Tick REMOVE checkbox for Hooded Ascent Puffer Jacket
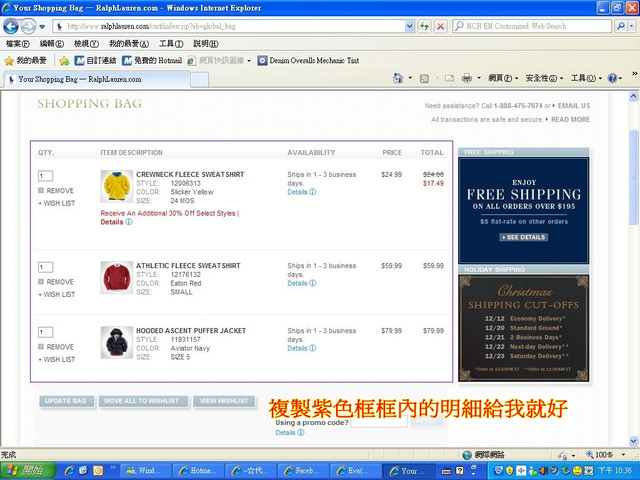 coord(41,347)
